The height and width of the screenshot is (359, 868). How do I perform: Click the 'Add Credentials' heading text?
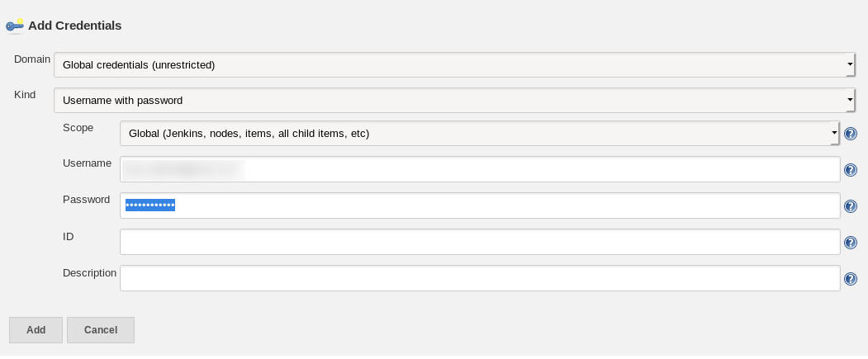pyautogui.click(x=74, y=26)
